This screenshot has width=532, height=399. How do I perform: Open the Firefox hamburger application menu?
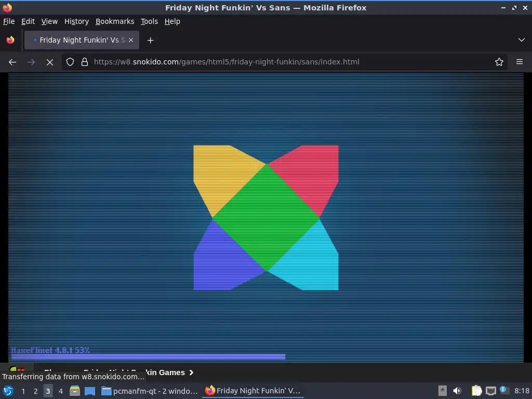pos(519,62)
